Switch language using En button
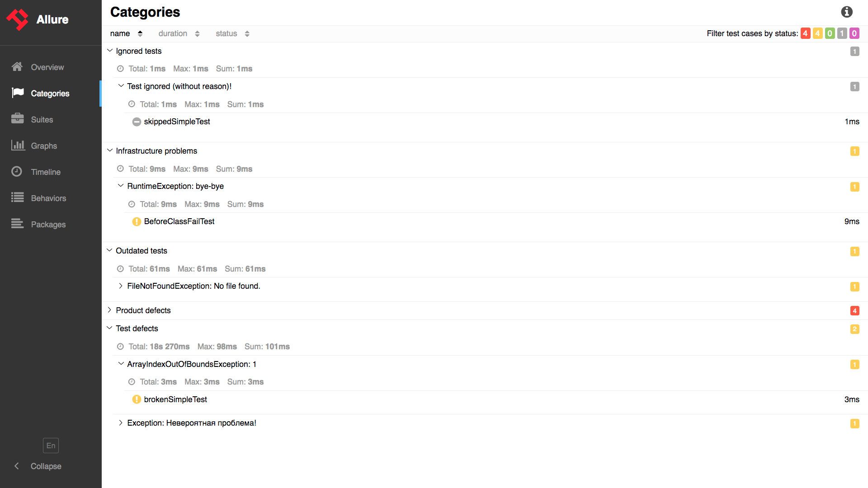The height and width of the screenshot is (488, 868). click(51, 446)
